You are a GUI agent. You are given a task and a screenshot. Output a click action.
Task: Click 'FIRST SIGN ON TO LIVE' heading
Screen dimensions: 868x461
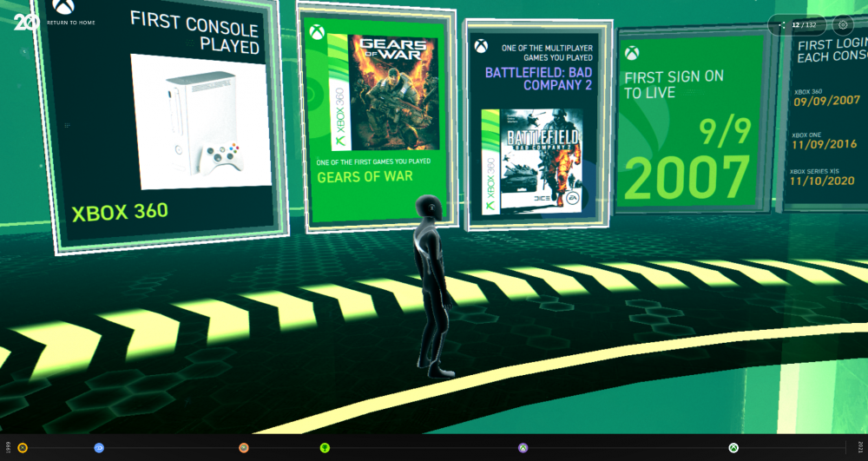point(674,85)
